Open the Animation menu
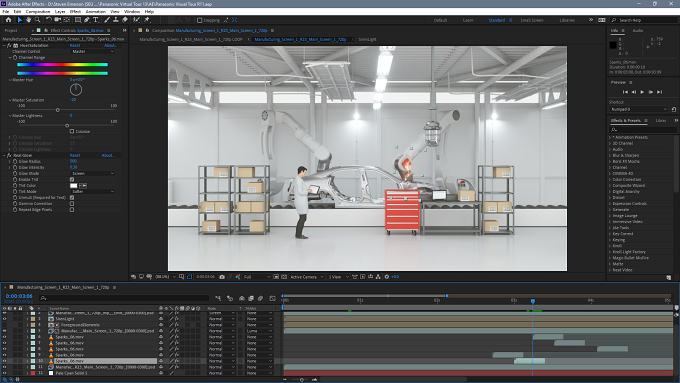This screenshot has height=383, width=680. coord(95,12)
